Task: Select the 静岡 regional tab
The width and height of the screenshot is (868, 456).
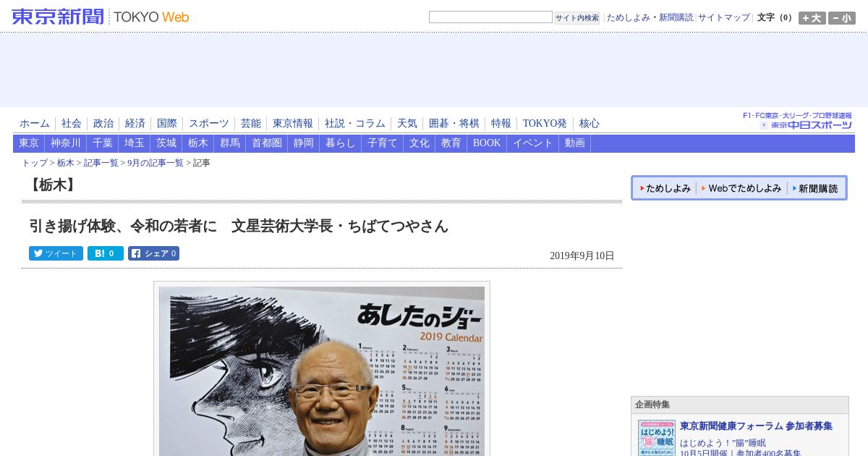Action: point(304,143)
